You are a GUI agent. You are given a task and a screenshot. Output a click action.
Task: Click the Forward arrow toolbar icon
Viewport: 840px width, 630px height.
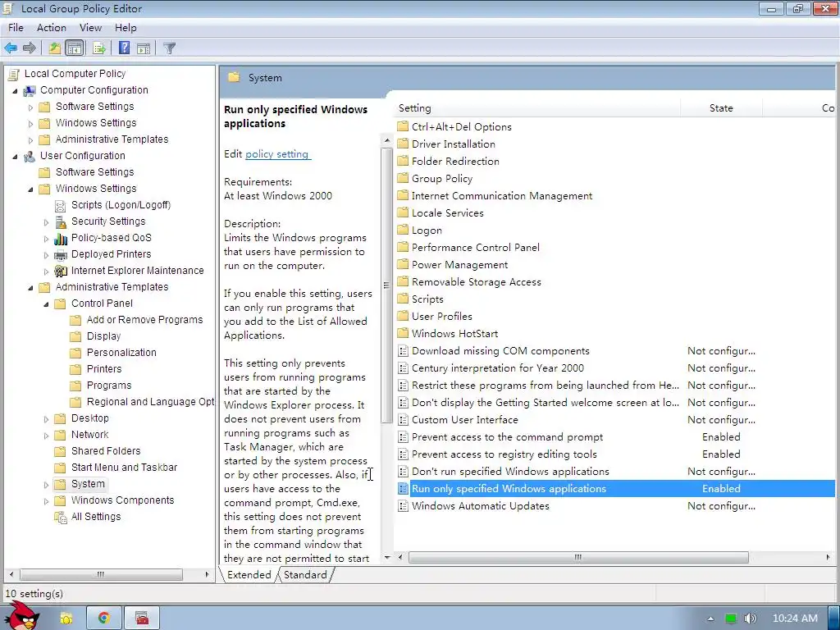pyautogui.click(x=30, y=48)
